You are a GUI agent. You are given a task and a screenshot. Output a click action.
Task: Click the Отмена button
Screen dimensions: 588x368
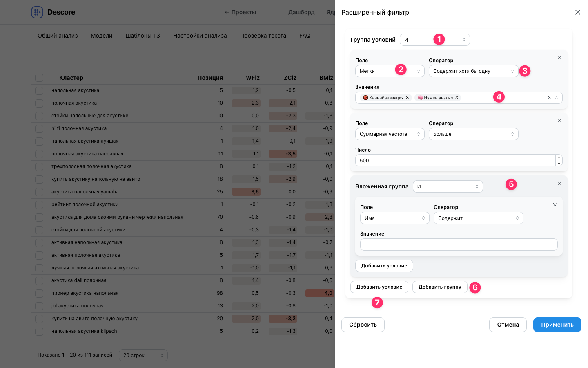click(508, 325)
